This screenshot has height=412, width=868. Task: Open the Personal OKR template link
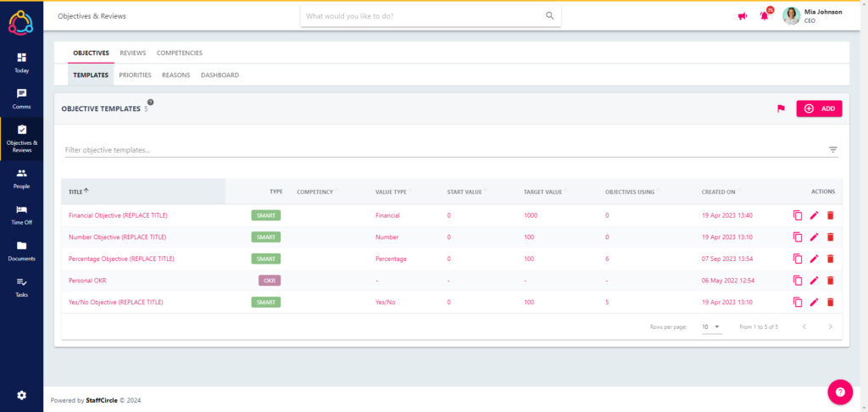(87, 281)
